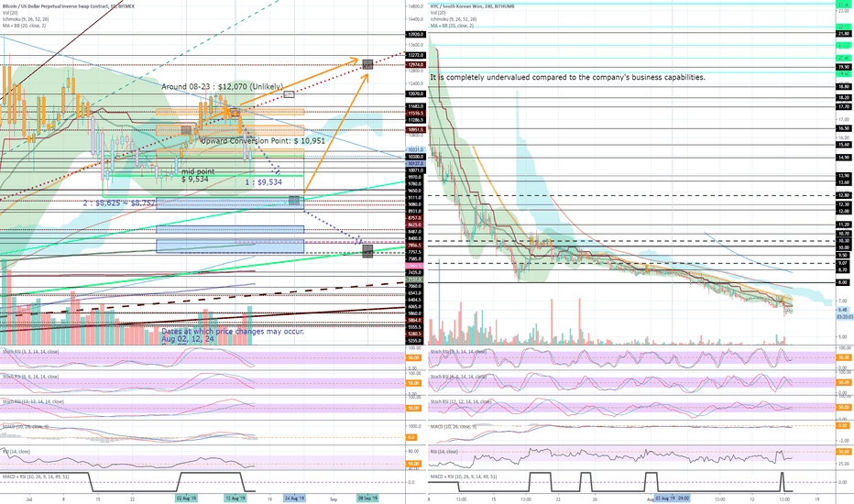
Task: Select the 'mid point $ 9,534' annotation
Action: (x=198, y=175)
